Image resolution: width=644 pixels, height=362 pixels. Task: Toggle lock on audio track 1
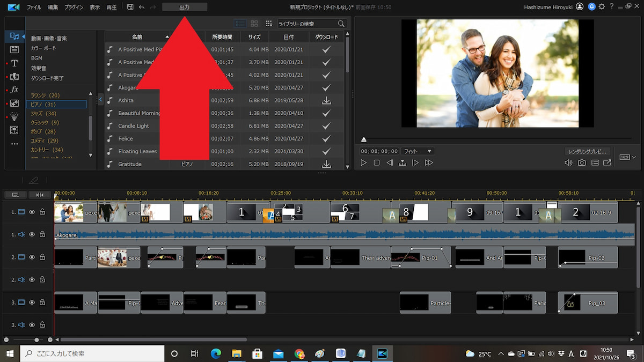pyautogui.click(x=42, y=234)
